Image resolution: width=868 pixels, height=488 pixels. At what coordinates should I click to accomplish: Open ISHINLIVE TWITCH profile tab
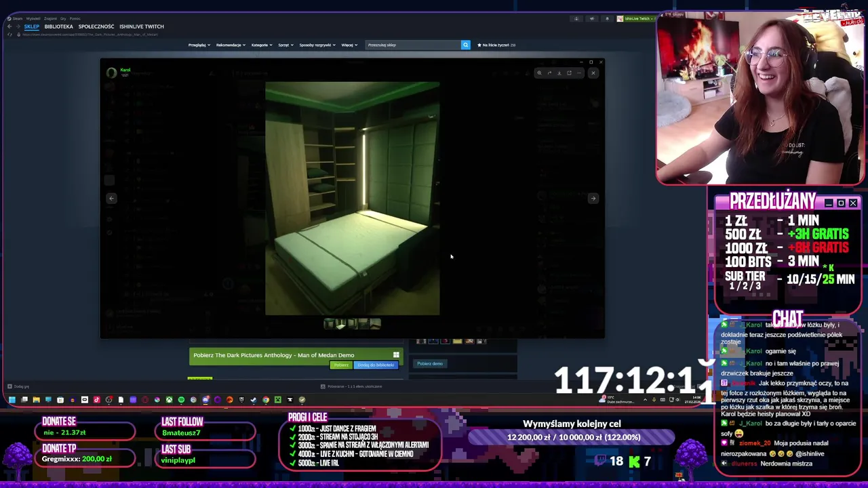pyautogui.click(x=142, y=26)
